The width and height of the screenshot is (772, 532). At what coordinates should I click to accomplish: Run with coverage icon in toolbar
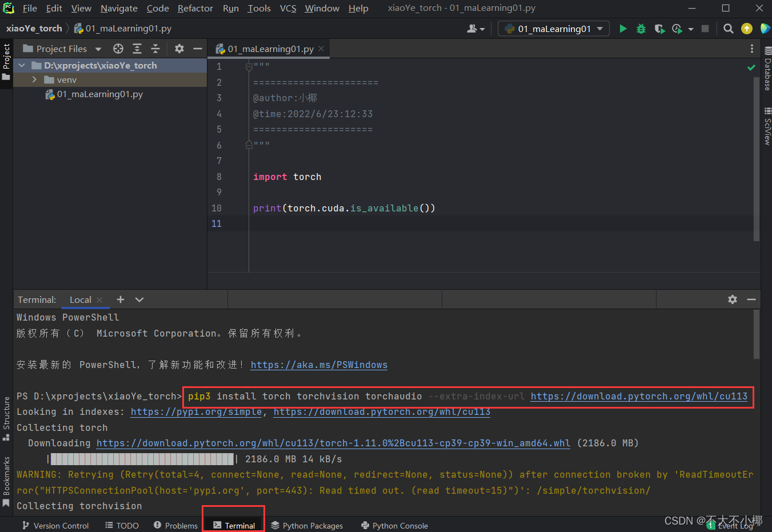click(659, 29)
